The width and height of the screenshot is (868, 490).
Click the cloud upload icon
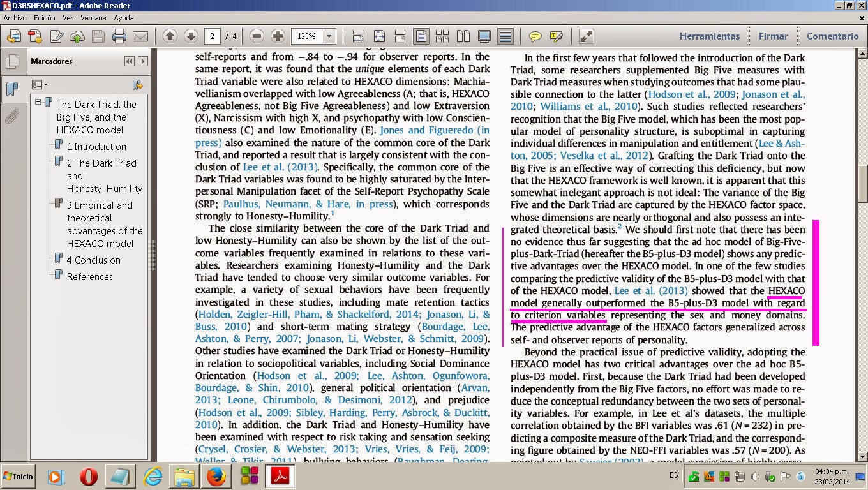point(77,36)
